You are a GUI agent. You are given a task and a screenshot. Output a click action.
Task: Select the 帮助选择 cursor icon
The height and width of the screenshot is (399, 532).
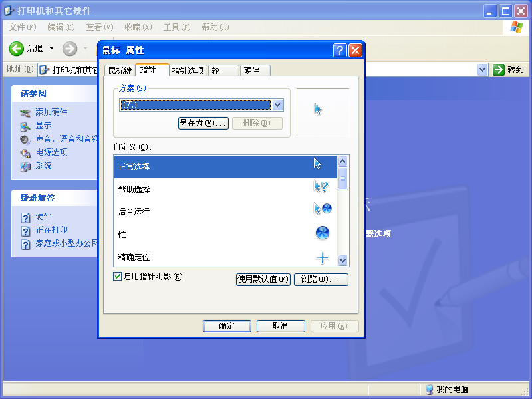321,188
